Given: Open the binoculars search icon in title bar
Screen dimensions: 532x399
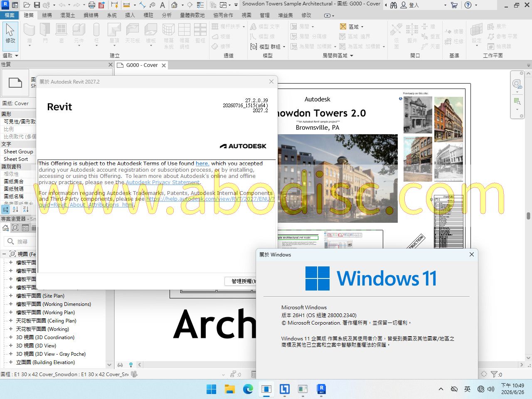Looking at the screenshot, I should point(393,5).
